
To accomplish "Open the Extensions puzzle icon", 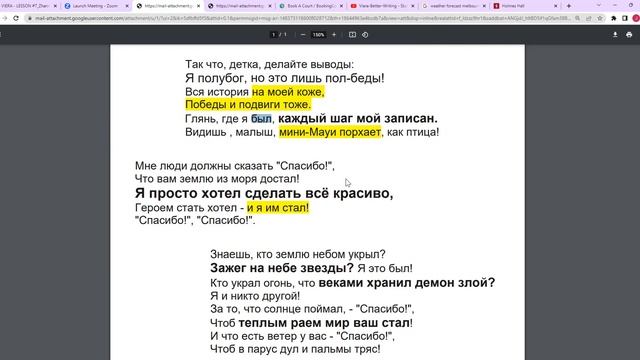I will tap(613, 18).
